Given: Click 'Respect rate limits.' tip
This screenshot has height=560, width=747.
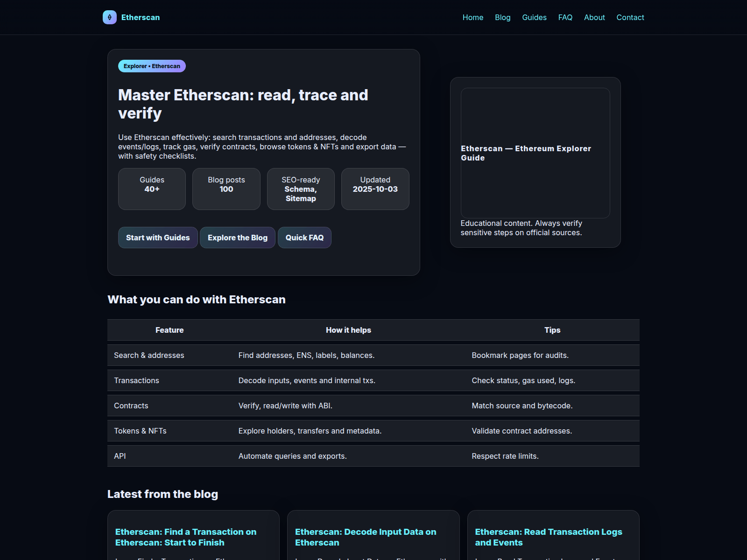Looking at the screenshot, I should [505, 456].
